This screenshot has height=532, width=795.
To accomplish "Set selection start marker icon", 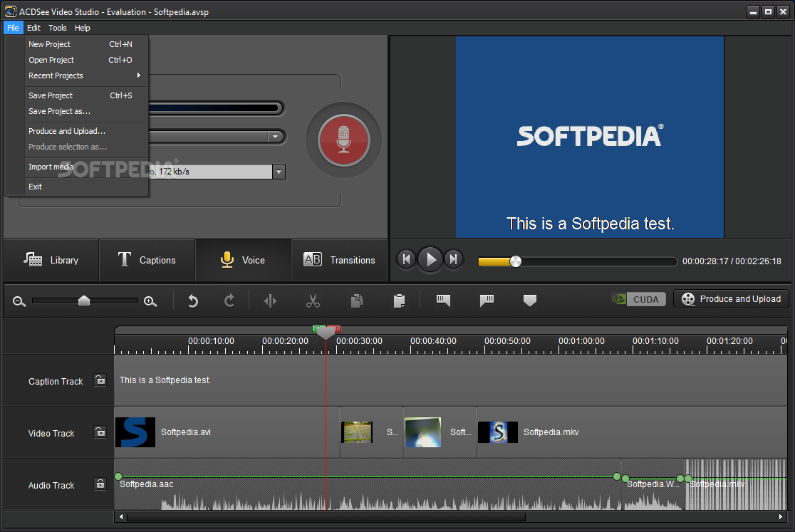I will click(x=443, y=301).
